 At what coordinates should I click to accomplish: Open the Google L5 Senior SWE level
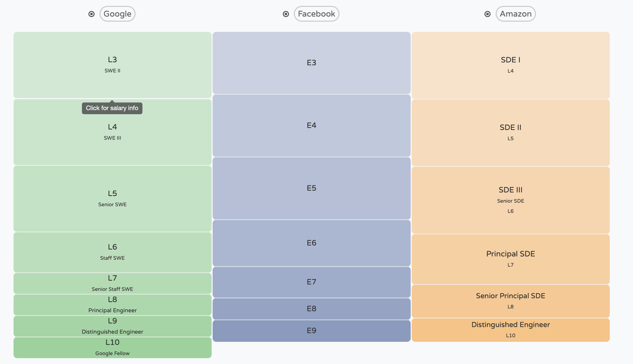(x=112, y=199)
